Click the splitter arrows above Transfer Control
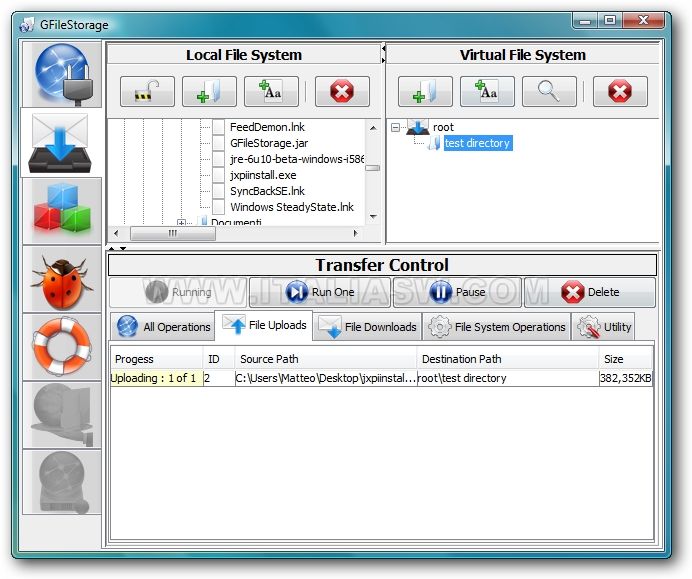The height and width of the screenshot is (579, 692). 117,248
